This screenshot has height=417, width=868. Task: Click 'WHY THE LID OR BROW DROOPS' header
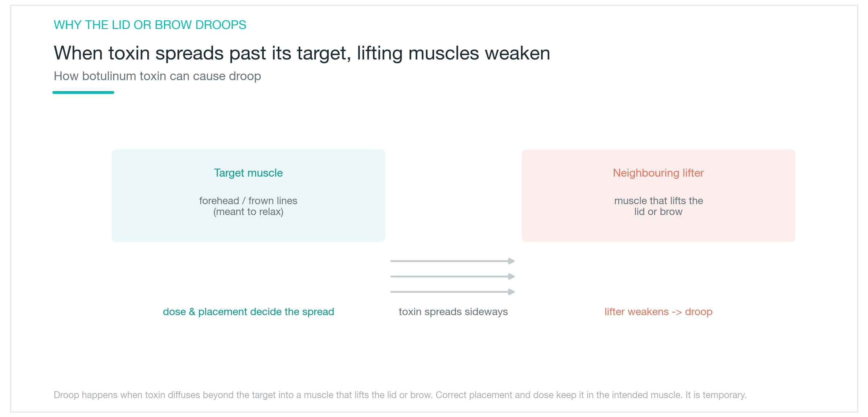(150, 25)
